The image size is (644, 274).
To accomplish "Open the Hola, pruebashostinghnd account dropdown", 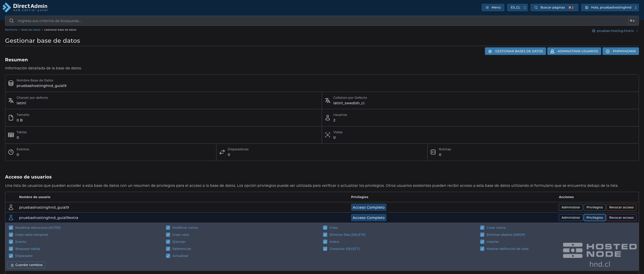I will click(x=610, y=7).
